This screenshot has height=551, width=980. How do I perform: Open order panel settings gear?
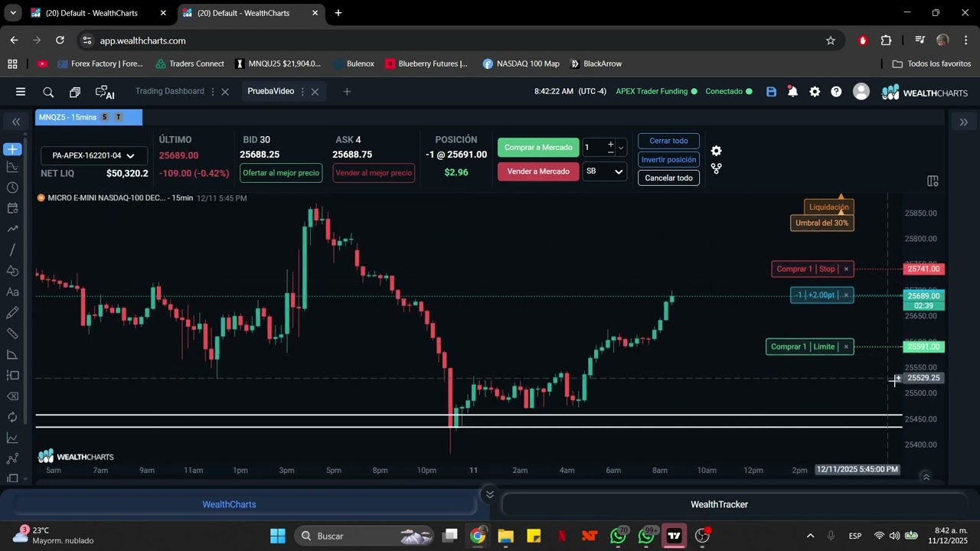click(716, 151)
